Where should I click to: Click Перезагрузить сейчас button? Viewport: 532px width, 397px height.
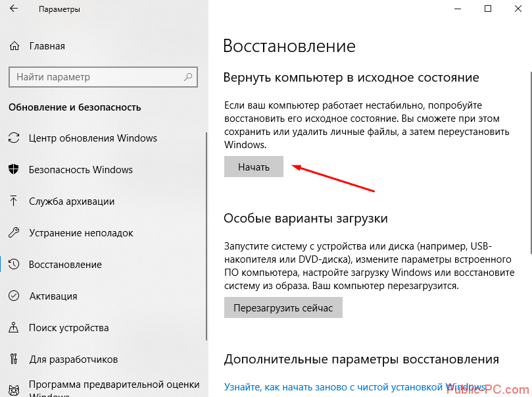pyautogui.click(x=283, y=307)
